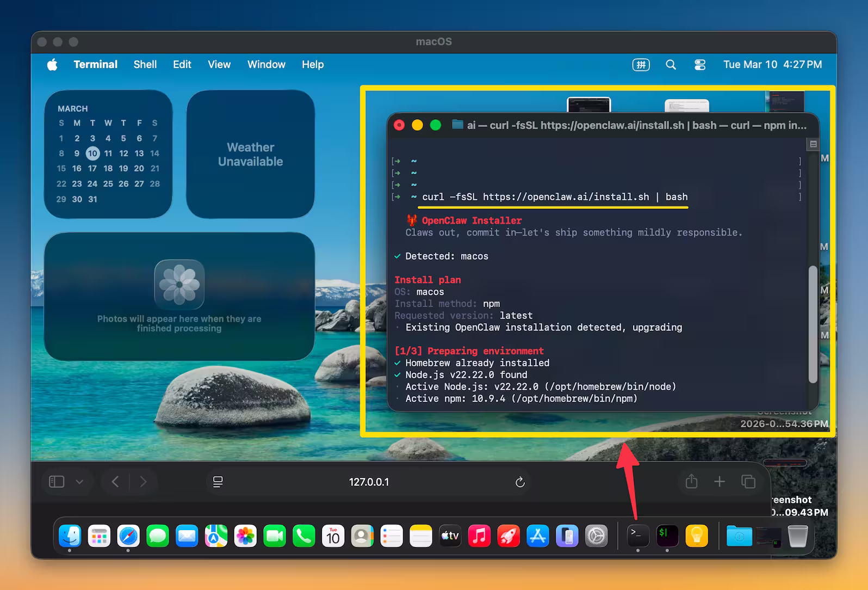The width and height of the screenshot is (868, 590).
Task: Click the Share button in Safari toolbar
Action: [691, 481]
